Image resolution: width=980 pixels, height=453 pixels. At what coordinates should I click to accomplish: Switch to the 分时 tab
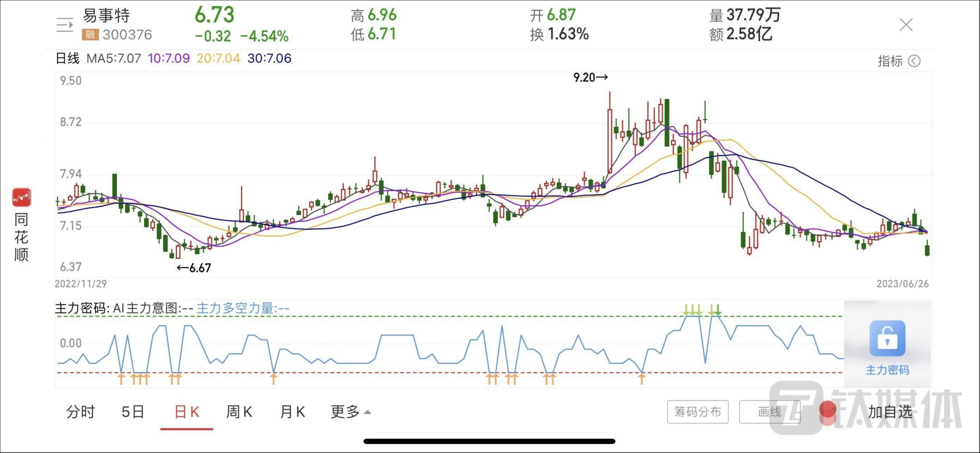pos(80,412)
